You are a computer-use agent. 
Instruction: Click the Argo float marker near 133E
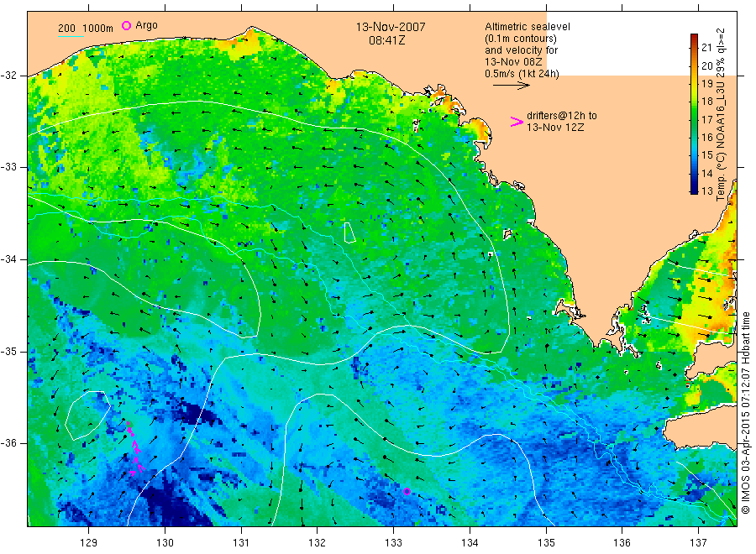(407, 491)
